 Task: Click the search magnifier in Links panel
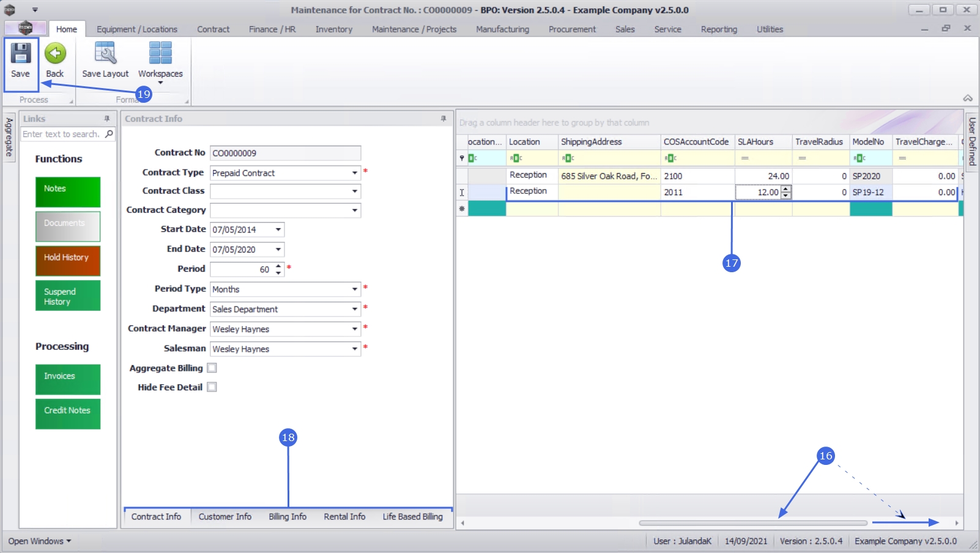coord(109,134)
